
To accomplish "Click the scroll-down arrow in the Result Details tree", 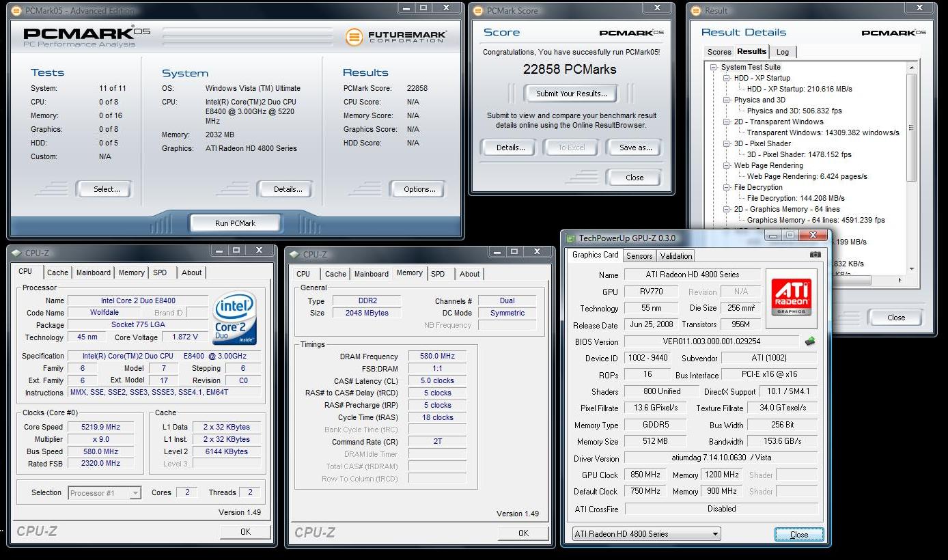I will coord(911,269).
